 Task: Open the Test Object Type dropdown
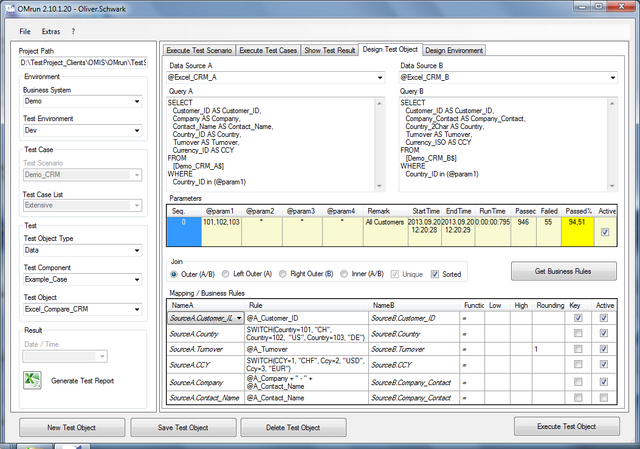pos(137,250)
